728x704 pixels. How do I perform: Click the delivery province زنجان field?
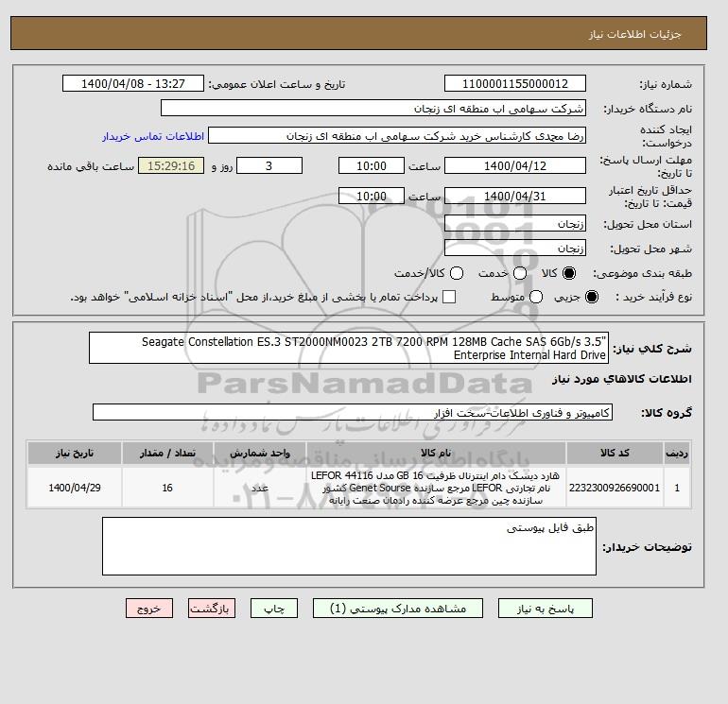pyautogui.click(x=515, y=224)
